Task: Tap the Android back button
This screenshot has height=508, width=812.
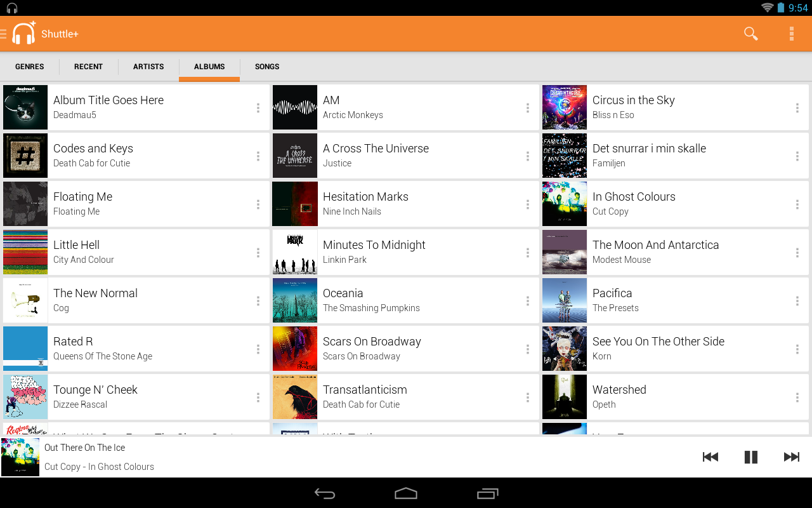Action: 325,493
